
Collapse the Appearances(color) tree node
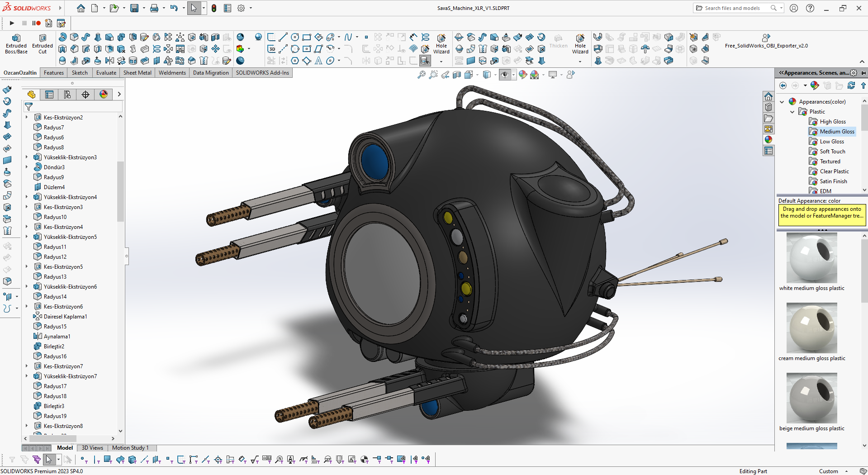click(x=782, y=102)
